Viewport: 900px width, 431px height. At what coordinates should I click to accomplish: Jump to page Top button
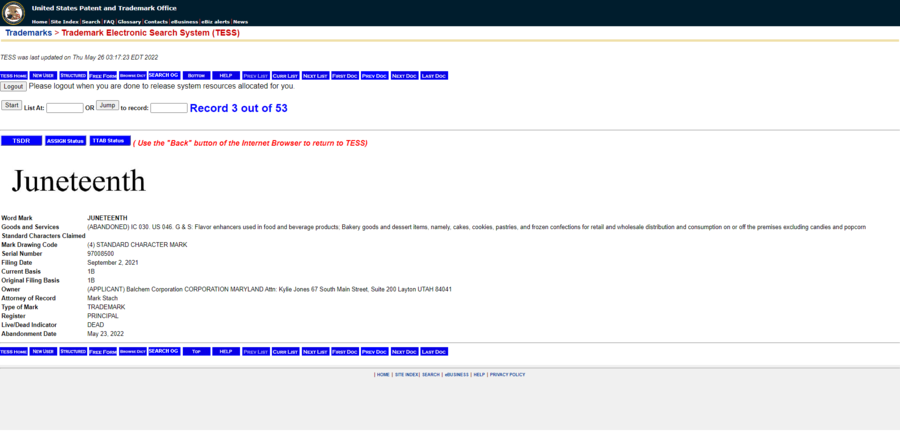197,352
